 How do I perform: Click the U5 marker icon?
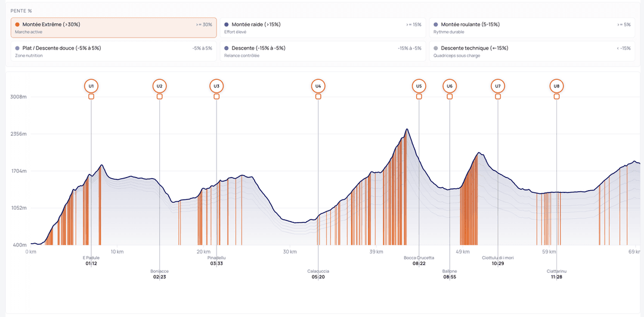(x=419, y=86)
